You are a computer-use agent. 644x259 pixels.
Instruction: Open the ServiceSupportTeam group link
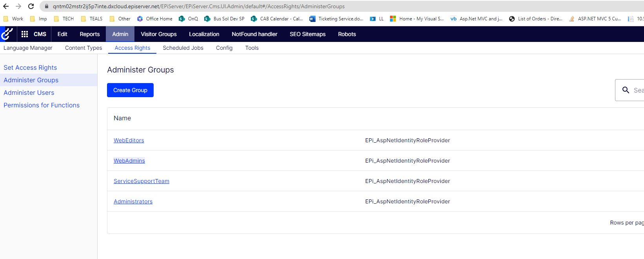tap(141, 181)
